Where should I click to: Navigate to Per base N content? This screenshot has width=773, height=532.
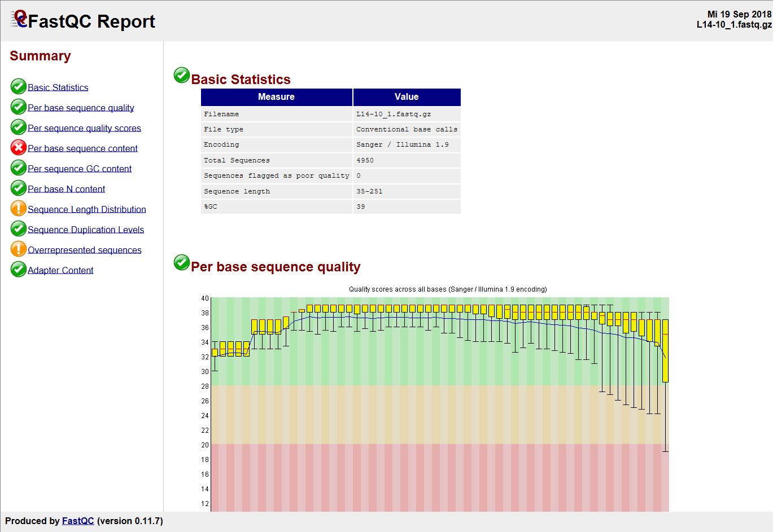pos(66,189)
